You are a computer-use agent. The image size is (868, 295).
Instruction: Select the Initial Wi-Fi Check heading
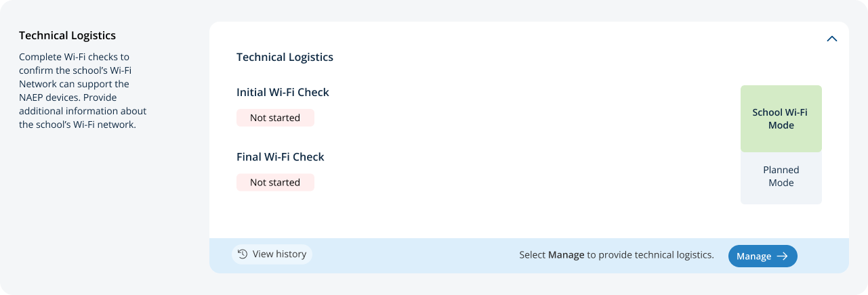tap(283, 92)
